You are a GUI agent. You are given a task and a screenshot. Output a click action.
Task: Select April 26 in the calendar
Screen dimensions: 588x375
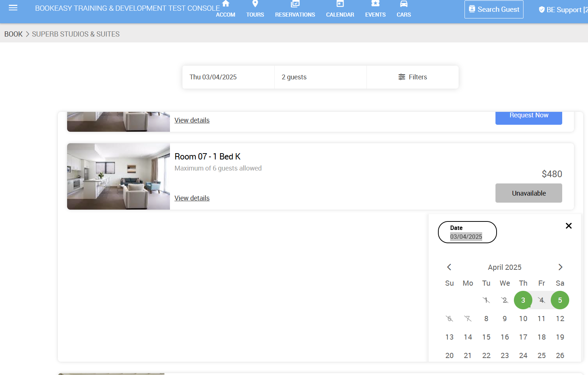coord(560,355)
